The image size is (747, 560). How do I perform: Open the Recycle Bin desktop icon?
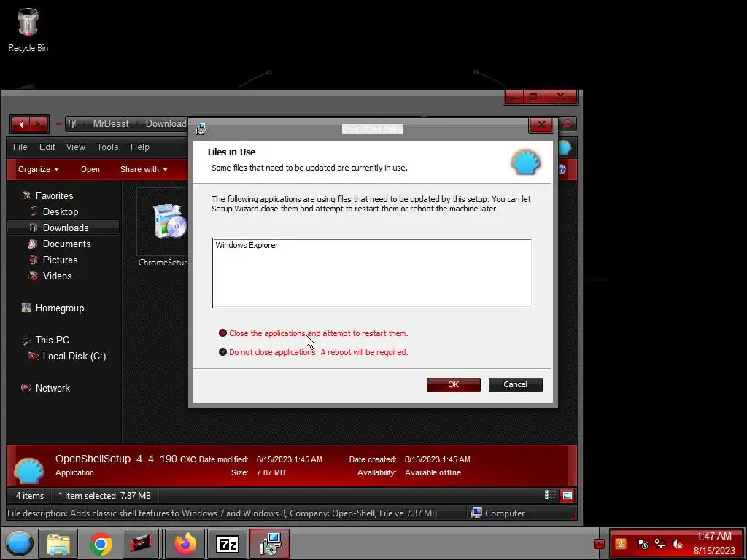[28, 29]
